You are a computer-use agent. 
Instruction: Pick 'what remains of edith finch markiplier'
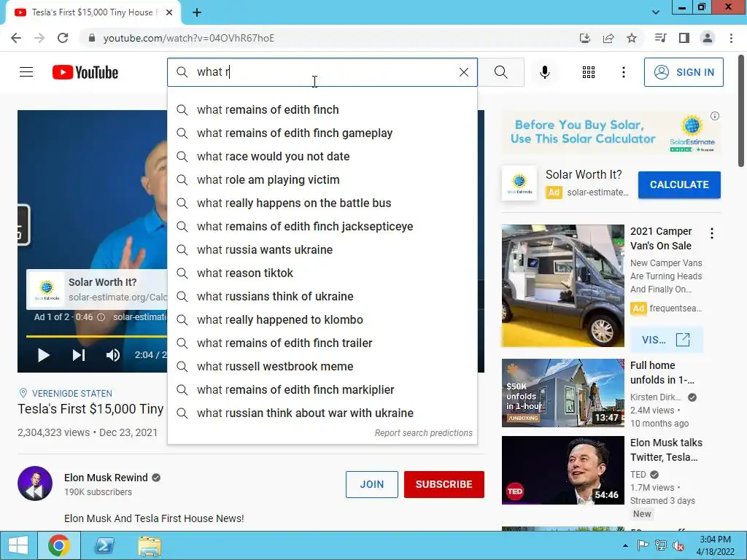click(x=322, y=389)
